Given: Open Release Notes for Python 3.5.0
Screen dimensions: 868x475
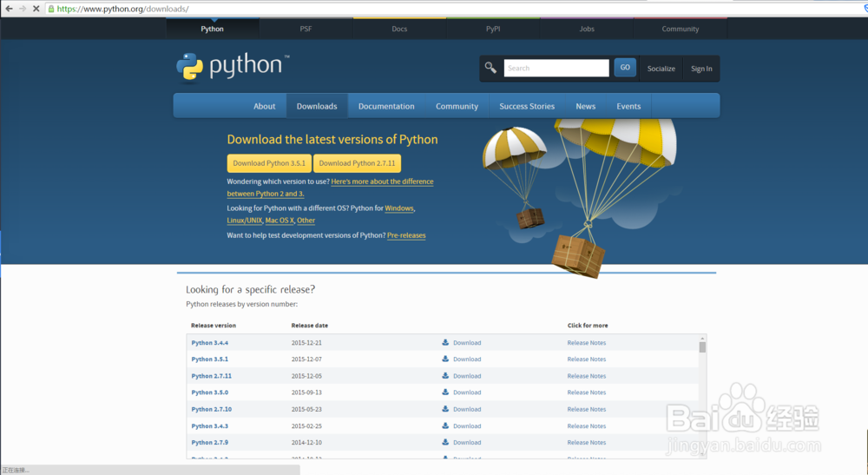Looking at the screenshot, I should (586, 393).
